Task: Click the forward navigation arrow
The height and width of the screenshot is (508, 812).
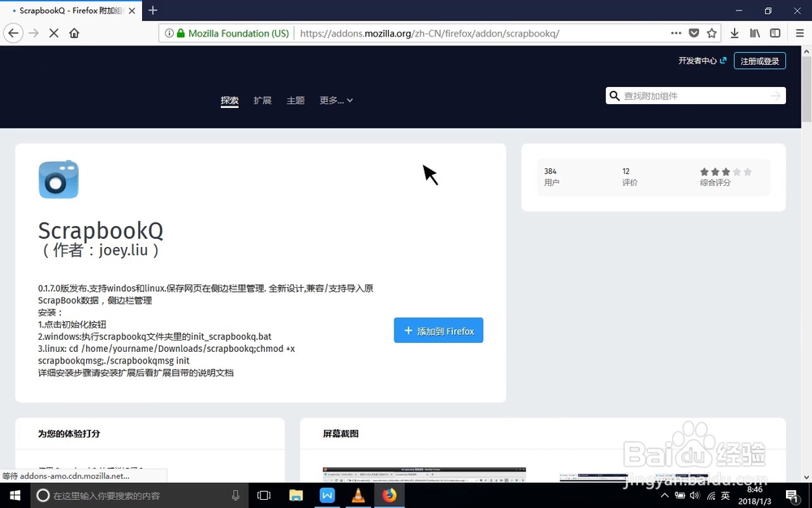Action: coord(33,33)
